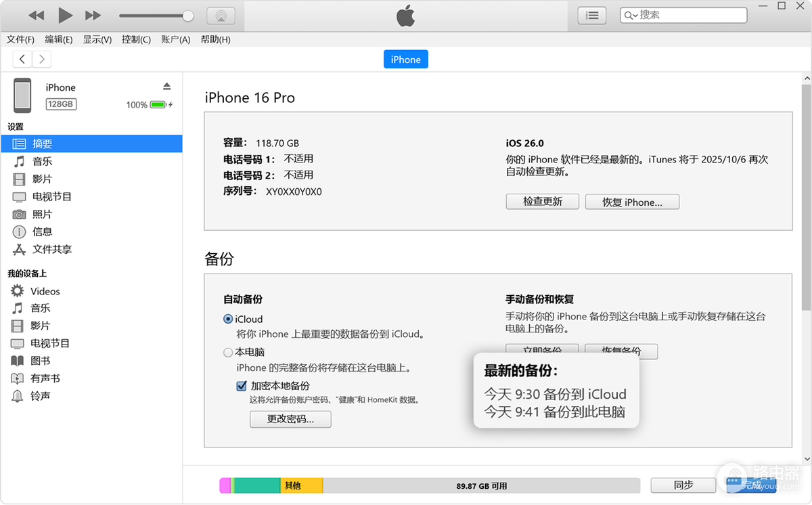Click the fast forward next track button
This screenshot has width=812, height=505.
93,15
